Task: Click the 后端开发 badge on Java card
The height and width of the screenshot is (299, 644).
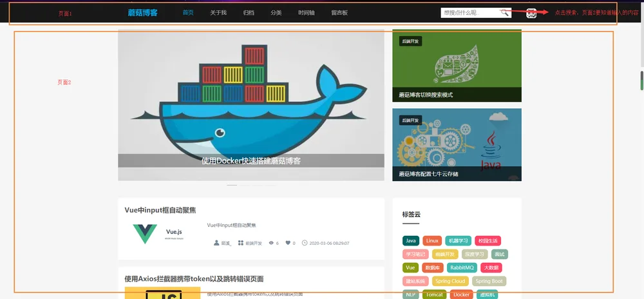Action: (x=410, y=121)
